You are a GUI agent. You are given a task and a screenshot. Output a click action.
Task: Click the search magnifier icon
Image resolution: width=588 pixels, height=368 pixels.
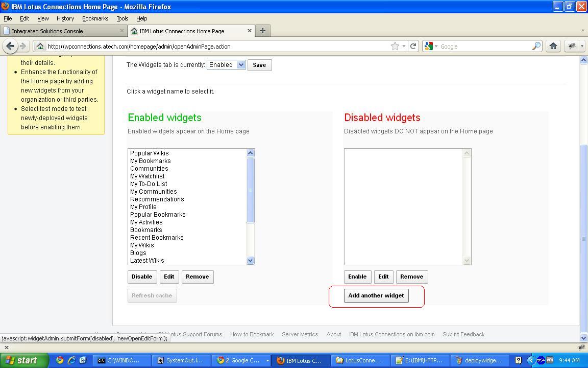536,46
